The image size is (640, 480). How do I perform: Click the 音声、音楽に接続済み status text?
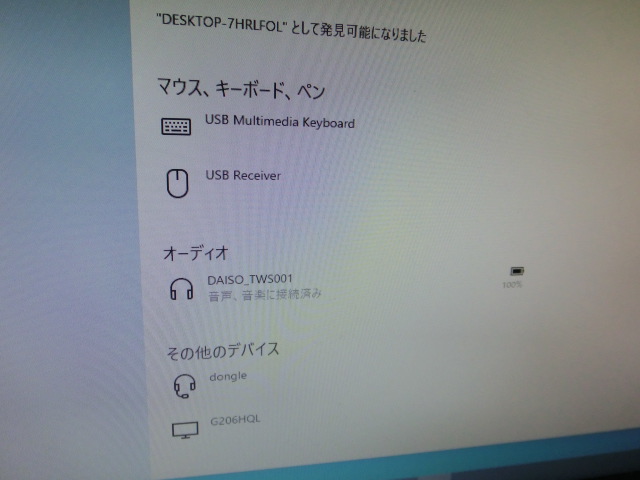[x=265, y=294]
